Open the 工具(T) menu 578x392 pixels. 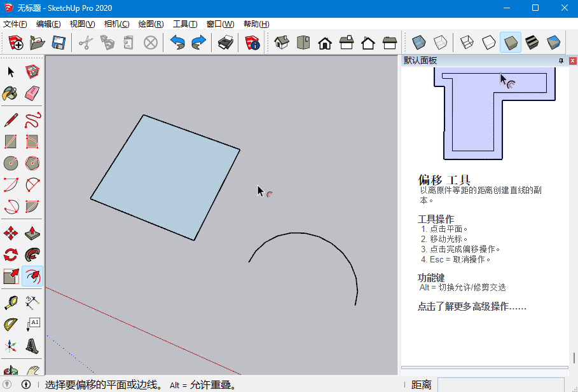[x=185, y=24]
